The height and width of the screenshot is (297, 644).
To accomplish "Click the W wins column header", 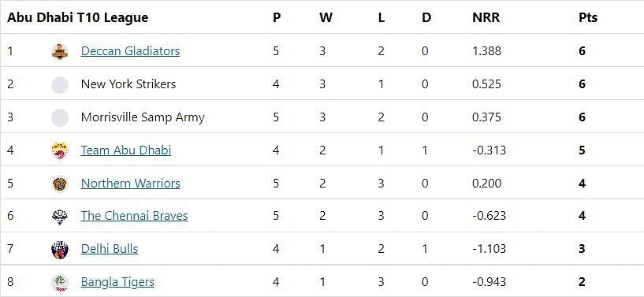I will [x=326, y=17].
